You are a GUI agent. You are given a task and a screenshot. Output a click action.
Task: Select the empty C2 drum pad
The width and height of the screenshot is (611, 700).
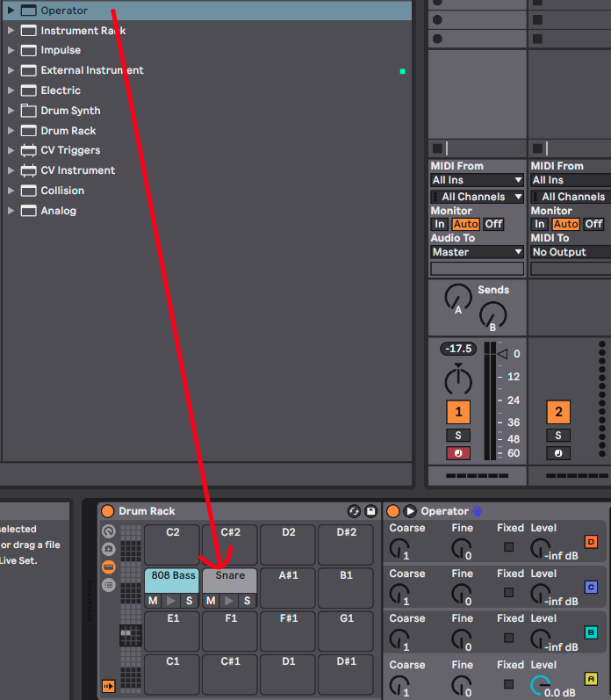pos(172,545)
